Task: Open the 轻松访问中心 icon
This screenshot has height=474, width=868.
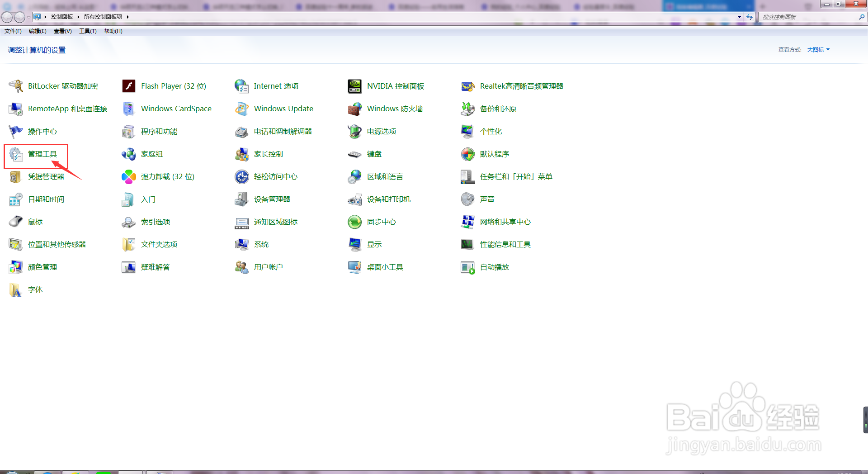Action: [x=242, y=176]
